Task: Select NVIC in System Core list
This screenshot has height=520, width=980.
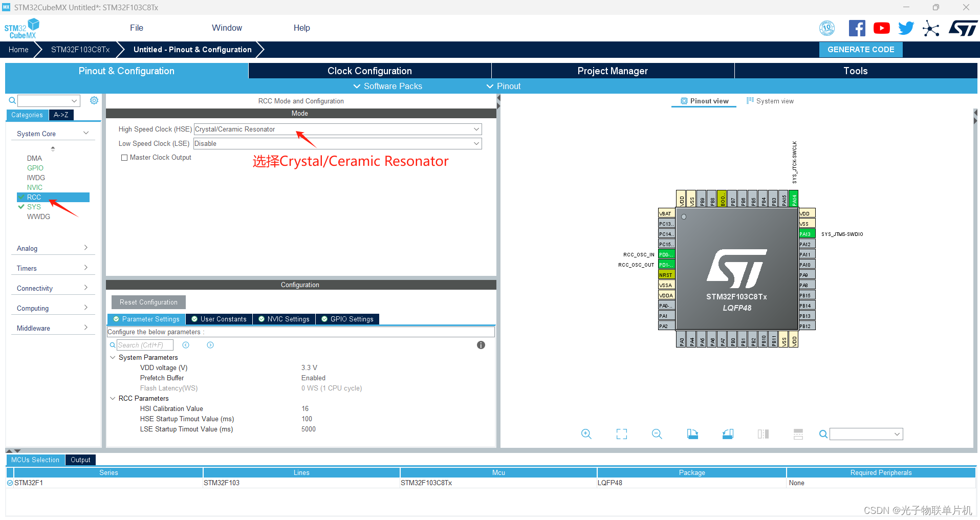Action: (35, 187)
